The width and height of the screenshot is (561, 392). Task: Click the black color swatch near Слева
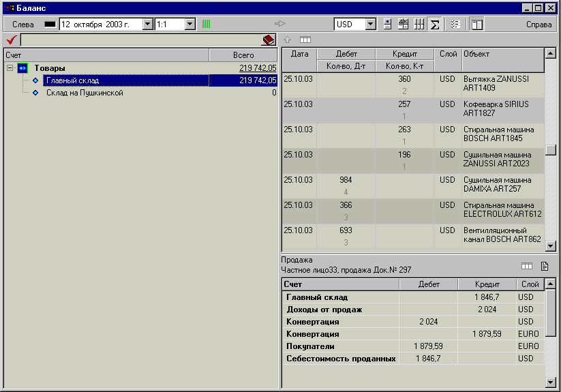tap(50, 25)
